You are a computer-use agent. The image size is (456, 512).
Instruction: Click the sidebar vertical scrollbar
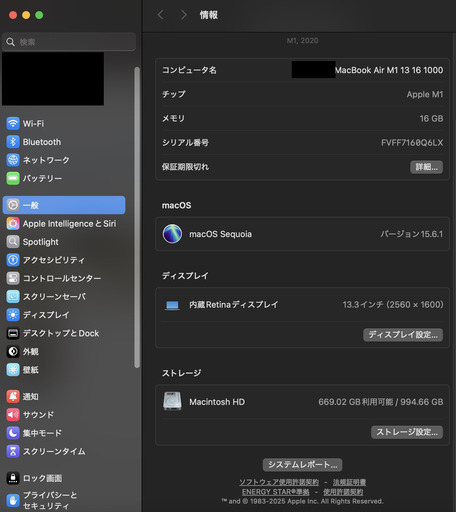(x=137, y=217)
